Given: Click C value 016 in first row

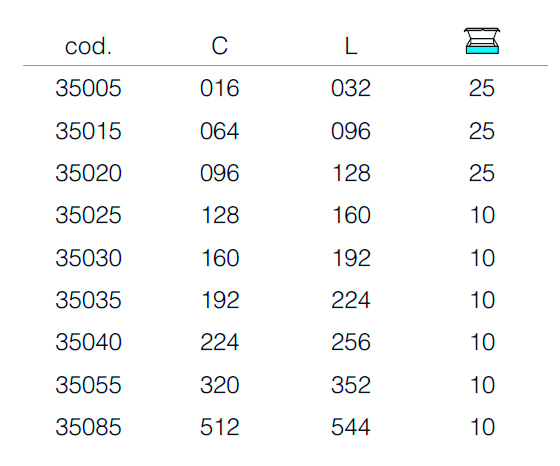Looking at the screenshot, I should coord(219,88).
